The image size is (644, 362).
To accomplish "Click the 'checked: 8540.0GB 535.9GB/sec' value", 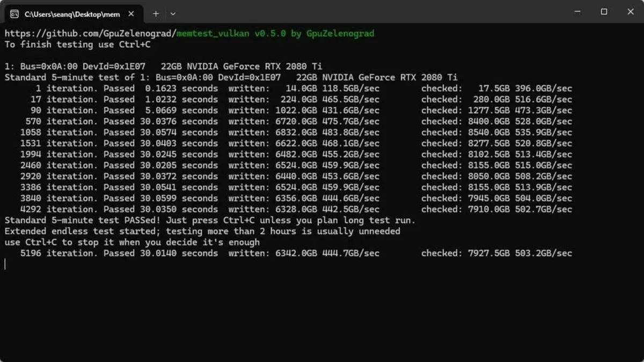I will click(497, 132).
